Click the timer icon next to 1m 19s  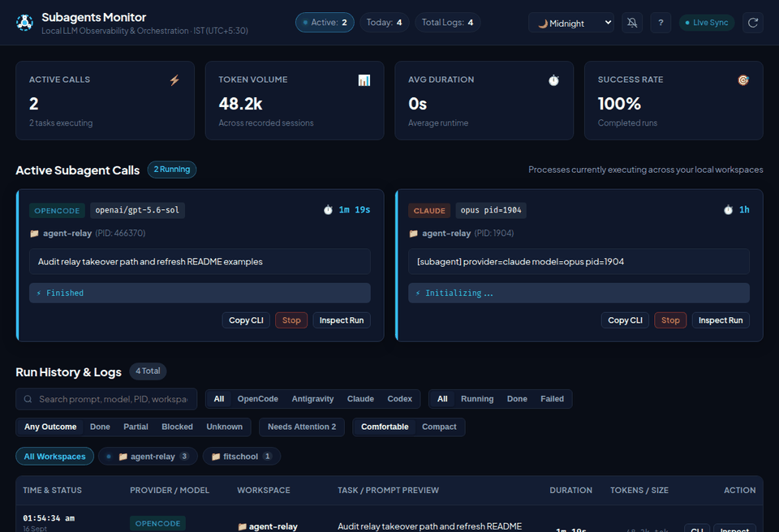(x=328, y=210)
